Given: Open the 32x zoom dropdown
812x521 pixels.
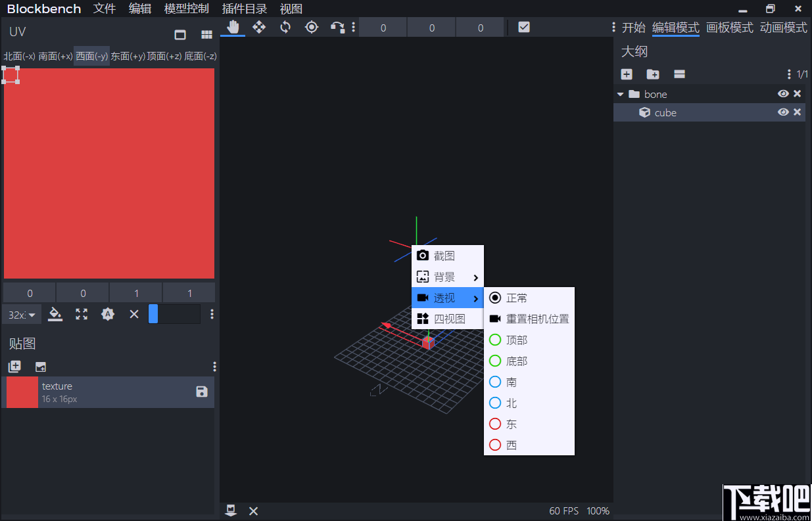Looking at the screenshot, I should tap(20, 314).
